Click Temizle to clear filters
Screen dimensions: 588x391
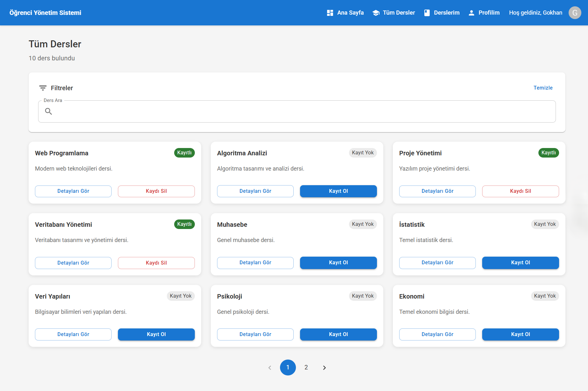(543, 88)
